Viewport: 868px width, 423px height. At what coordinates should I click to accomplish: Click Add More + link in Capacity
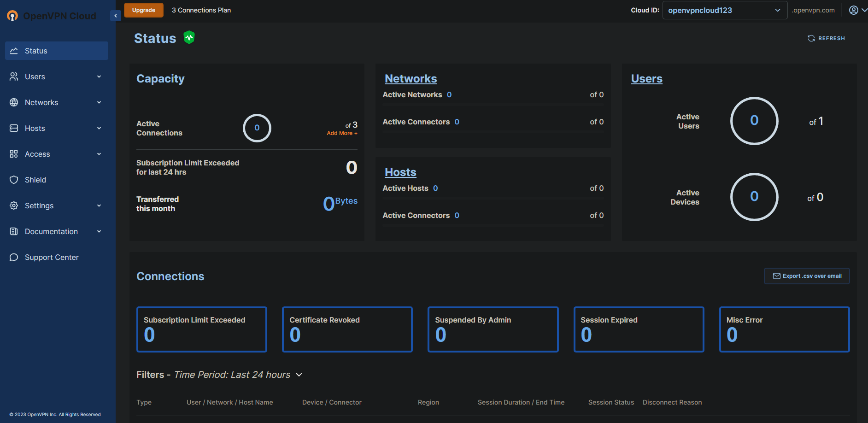(x=342, y=133)
